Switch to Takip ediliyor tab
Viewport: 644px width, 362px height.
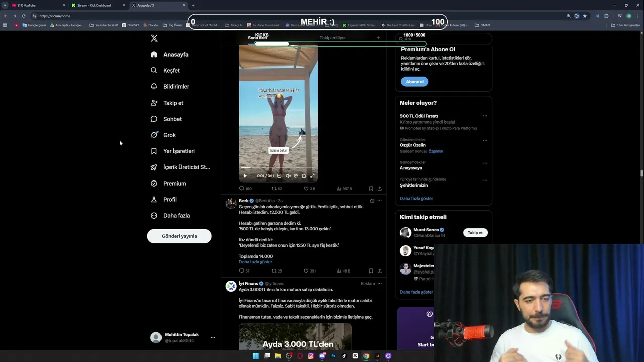[x=333, y=38]
